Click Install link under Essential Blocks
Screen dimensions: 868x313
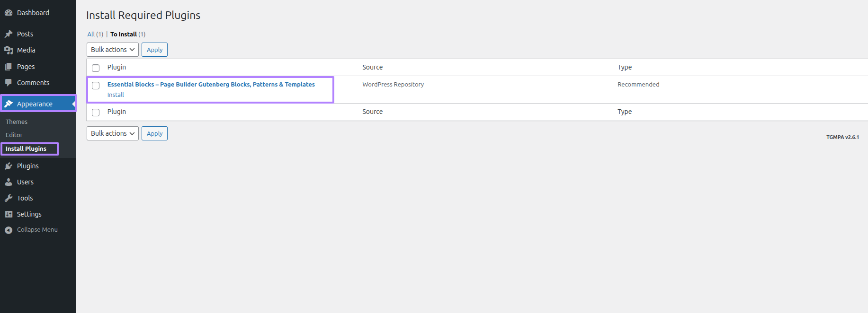(116, 95)
